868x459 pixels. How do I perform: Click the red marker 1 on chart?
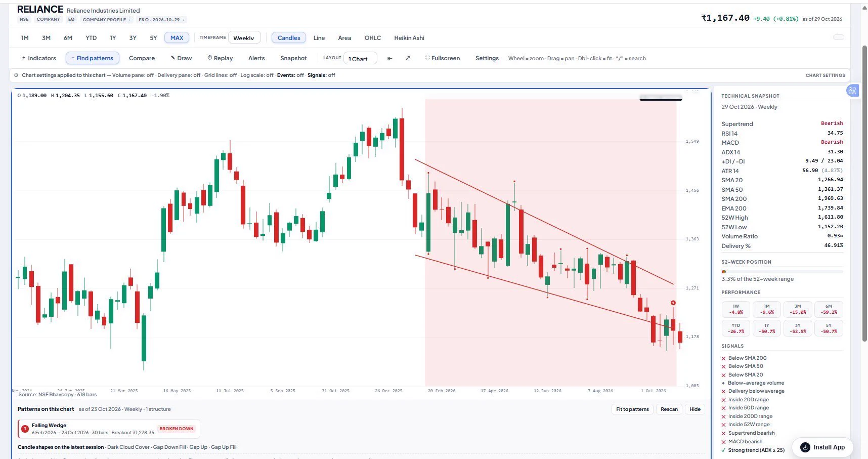coord(673,303)
